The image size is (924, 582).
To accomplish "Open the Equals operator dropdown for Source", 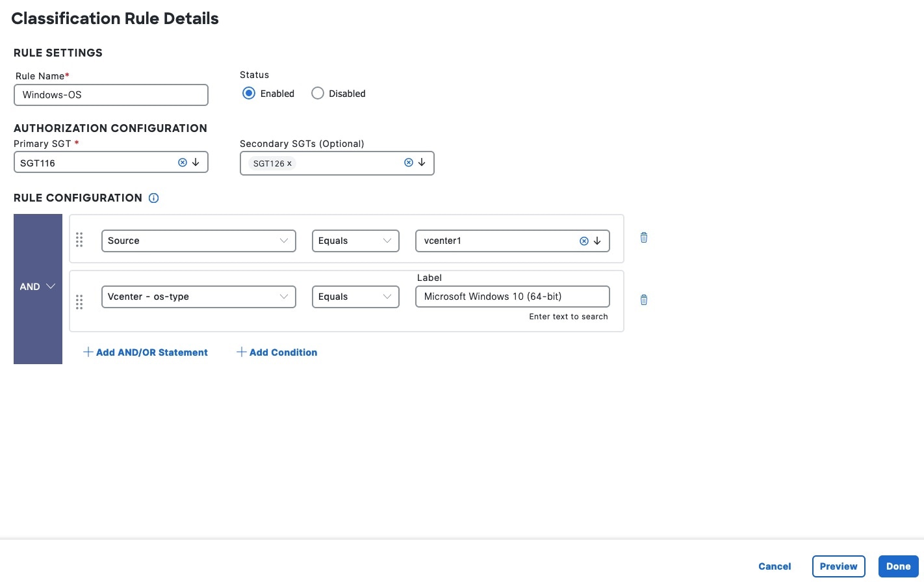I will (x=355, y=241).
